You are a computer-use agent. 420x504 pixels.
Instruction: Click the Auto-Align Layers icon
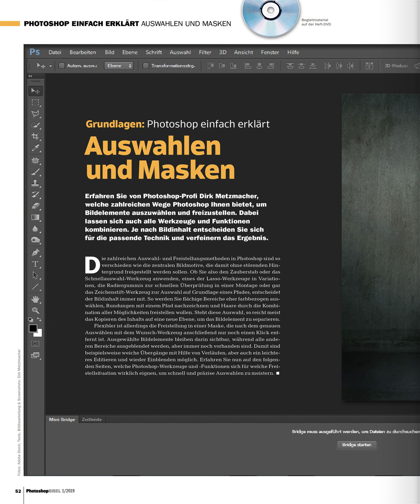tap(369, 66)
